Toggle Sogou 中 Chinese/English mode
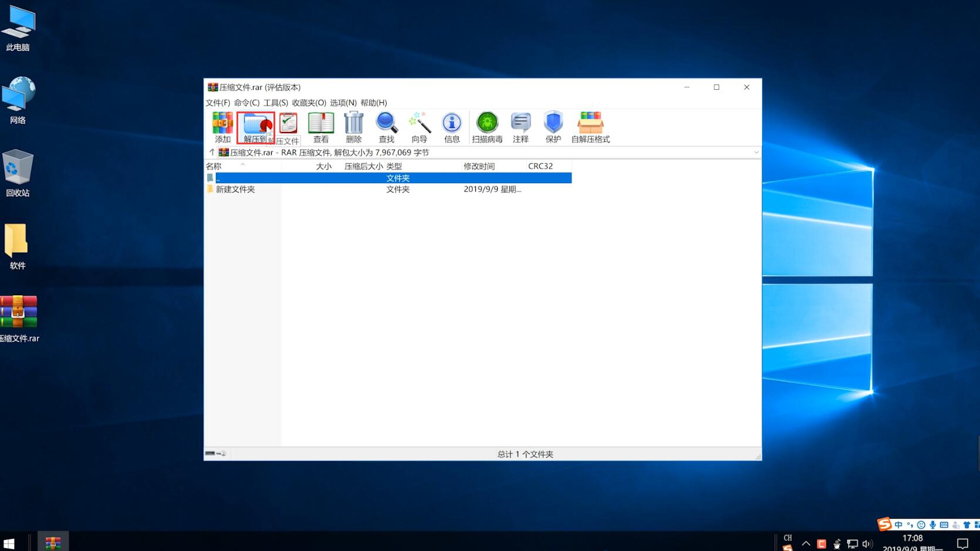Screen dimensions: 980x551 click(898, 525)
